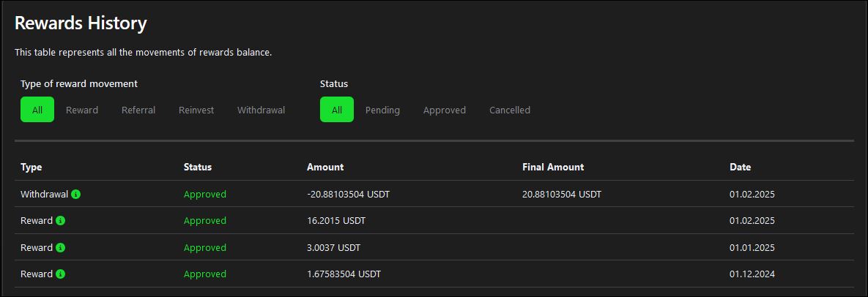Viewport: 868px width, 297px height.
Task: Click info icon next to Withdrawal
Action: [76, 194]
